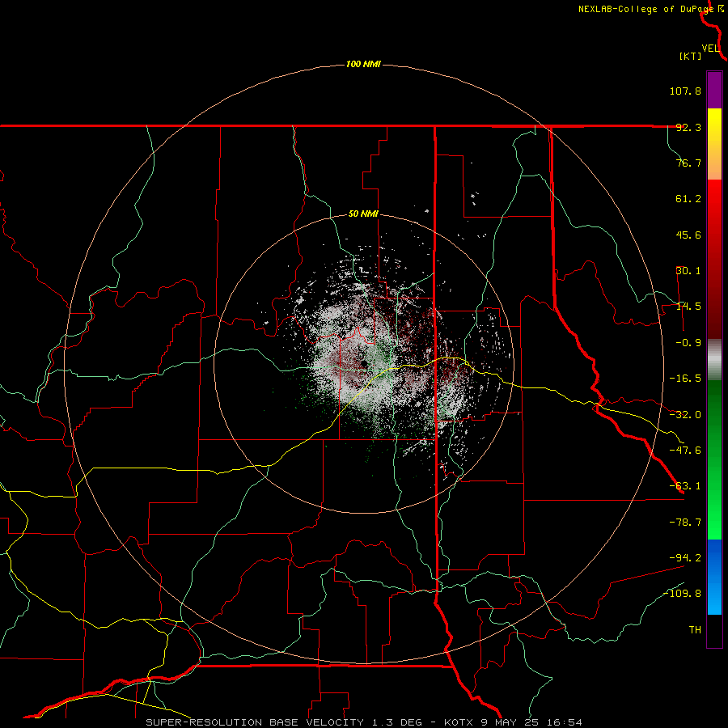This screenshot has width=728, height=728.
Task: Click the TH legend label
Action: pyautogui.click(x=695, y=629)
